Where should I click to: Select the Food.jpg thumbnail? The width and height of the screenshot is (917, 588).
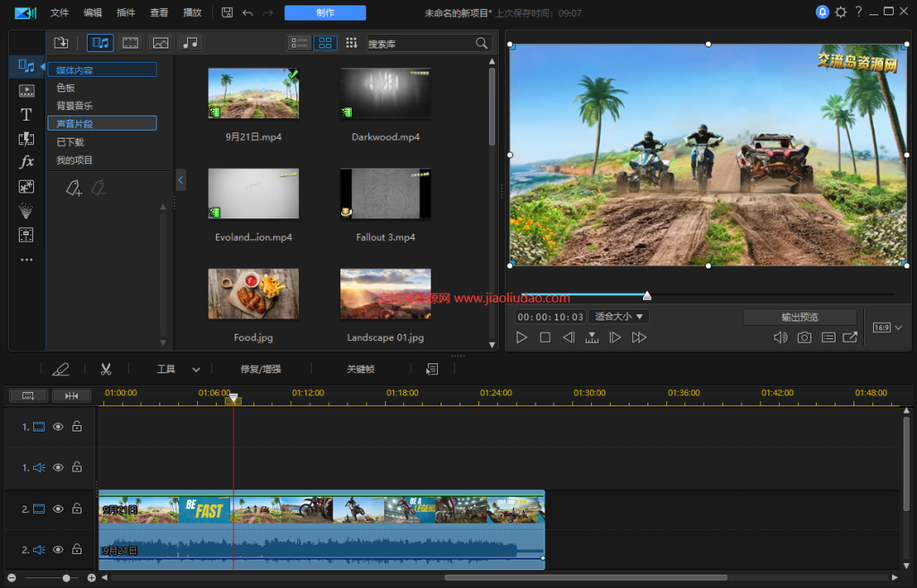[253, 294]
